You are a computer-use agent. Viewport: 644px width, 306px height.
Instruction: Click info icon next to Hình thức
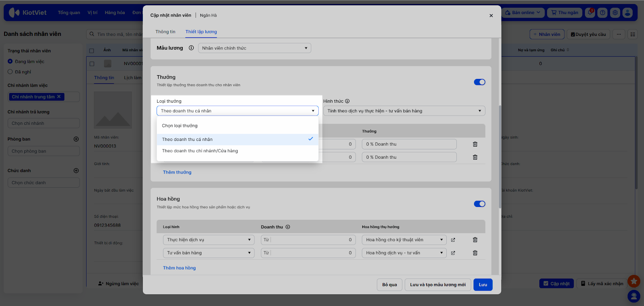(x=347, y=101)
